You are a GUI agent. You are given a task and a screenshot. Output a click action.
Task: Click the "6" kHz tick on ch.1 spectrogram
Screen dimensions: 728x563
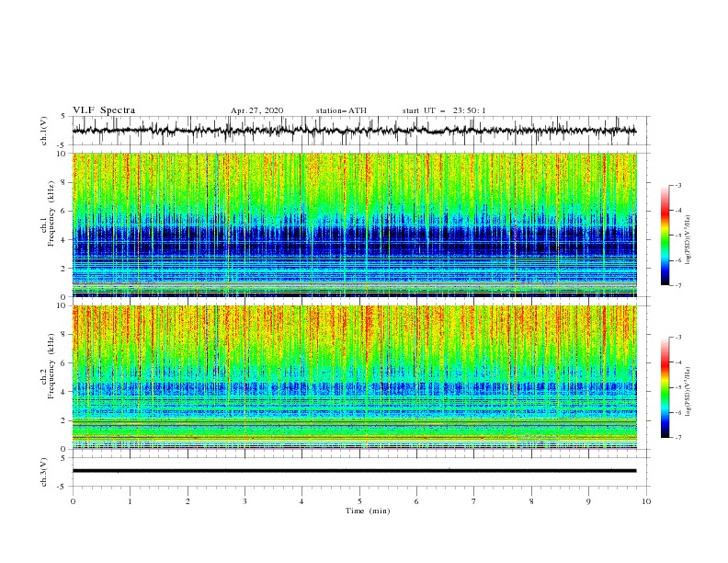[64, 212]
